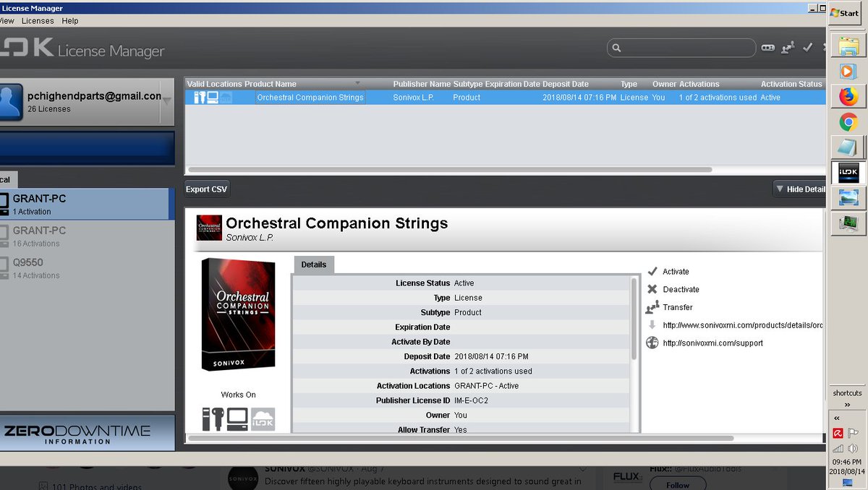Sort by Valid Locations column header
868x490 pixels.
214,84
